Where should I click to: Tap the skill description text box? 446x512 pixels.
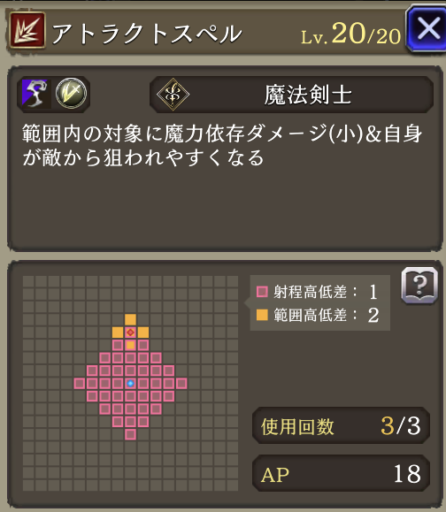(225, 158)
